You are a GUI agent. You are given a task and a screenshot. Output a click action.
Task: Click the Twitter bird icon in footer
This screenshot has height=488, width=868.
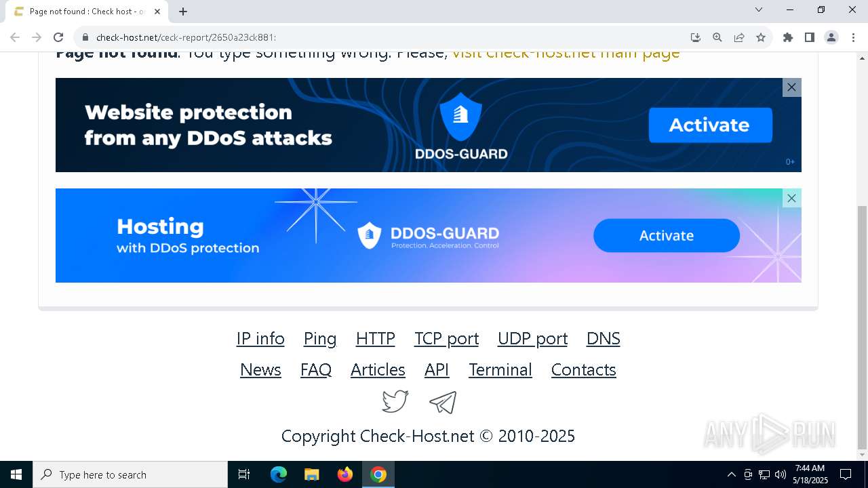395,401
